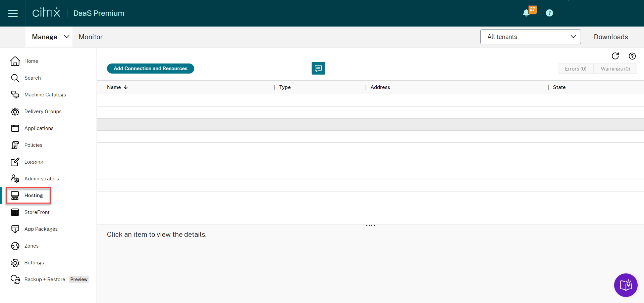Click the details pane resize handle

point(370,225)
